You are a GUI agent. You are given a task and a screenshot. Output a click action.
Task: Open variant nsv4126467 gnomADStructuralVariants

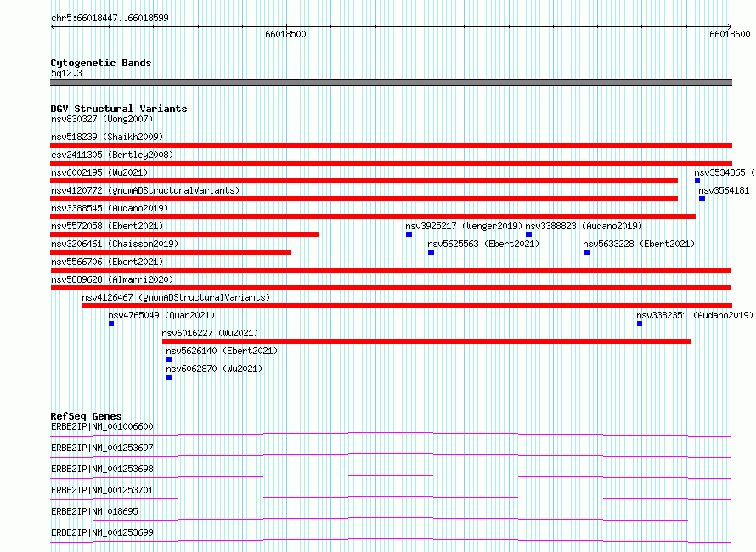pos(176,297)
